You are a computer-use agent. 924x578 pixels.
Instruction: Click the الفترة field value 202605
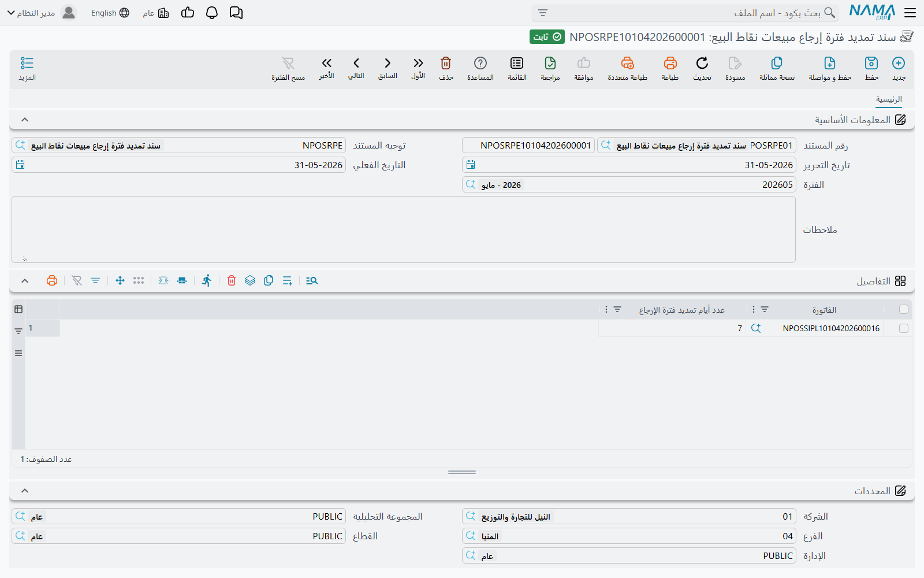777,185
